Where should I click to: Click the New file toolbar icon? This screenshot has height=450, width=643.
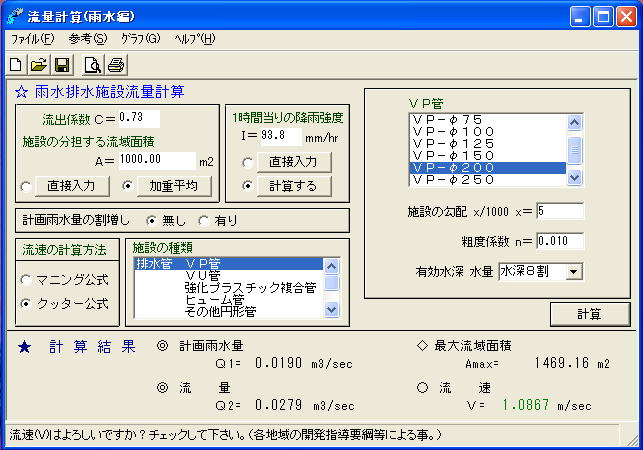pos(17,66)
